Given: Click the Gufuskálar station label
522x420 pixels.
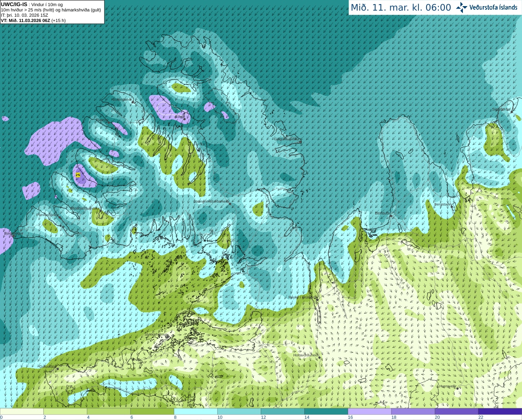Looking at the screenshot, I should click(x=47, y=367).
